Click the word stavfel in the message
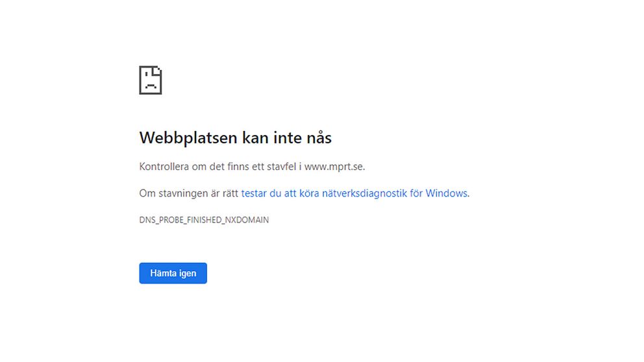This screenshot has height=362, width=644. pyautogui.click(x=280, y=167)
